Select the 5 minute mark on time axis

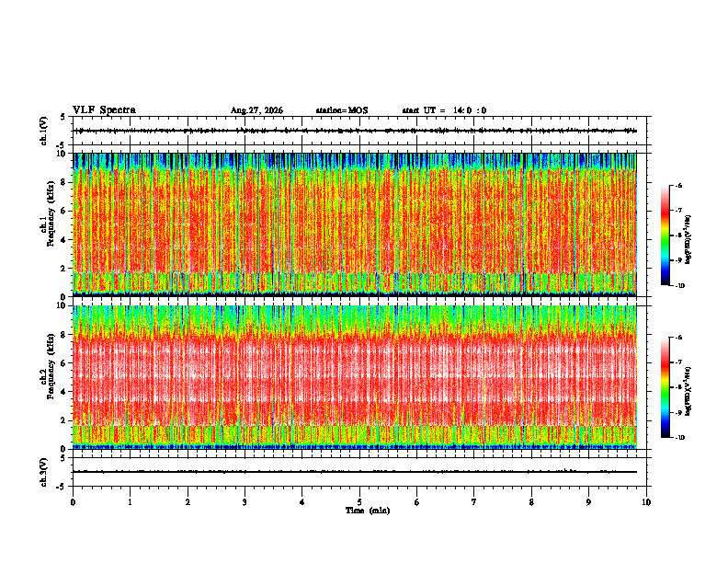pos(359,502)
